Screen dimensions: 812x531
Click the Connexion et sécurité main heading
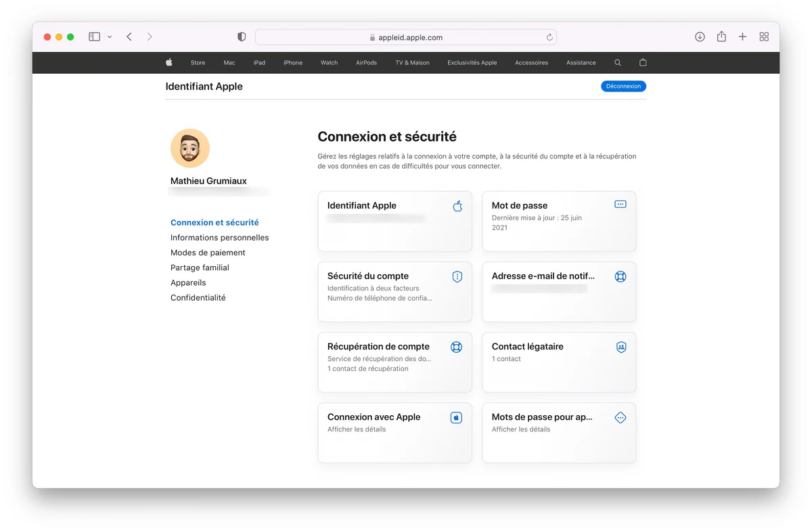click(387, 136)
